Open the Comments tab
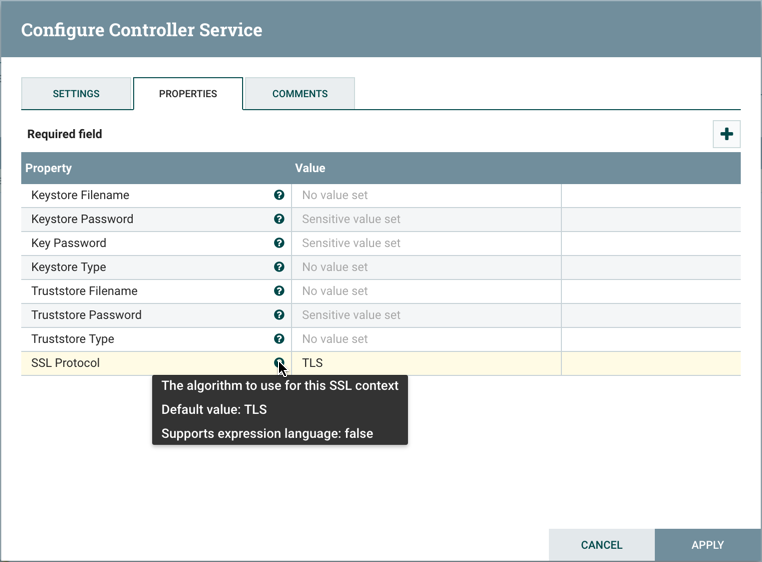The width and height of the screenshot is (762, 562). (300, 94)
